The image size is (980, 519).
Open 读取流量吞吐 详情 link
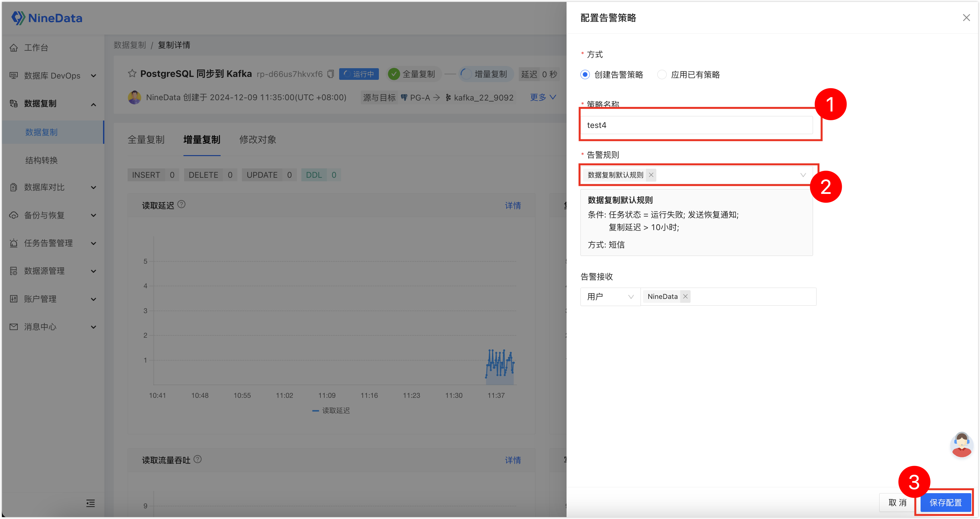tap(513, 460)
